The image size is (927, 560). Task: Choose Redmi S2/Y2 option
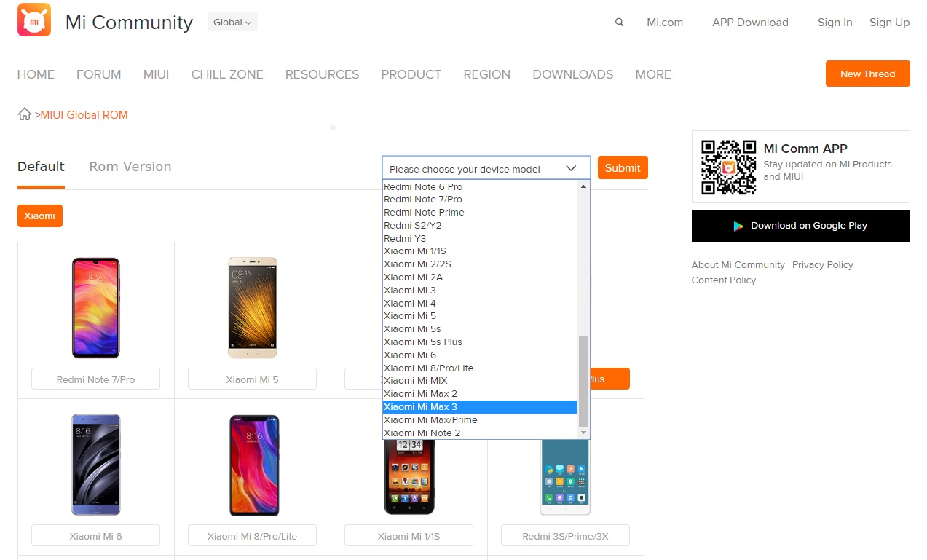(x=480, y=225)
